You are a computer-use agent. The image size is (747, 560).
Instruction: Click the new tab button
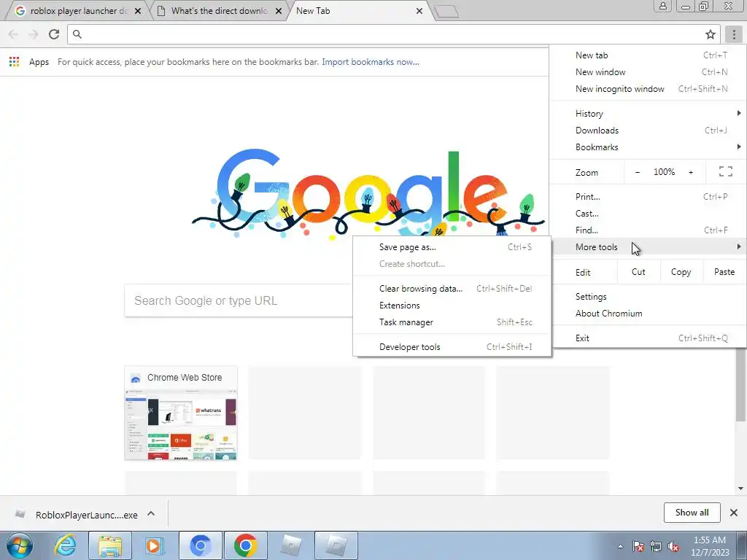click(447, 12)
